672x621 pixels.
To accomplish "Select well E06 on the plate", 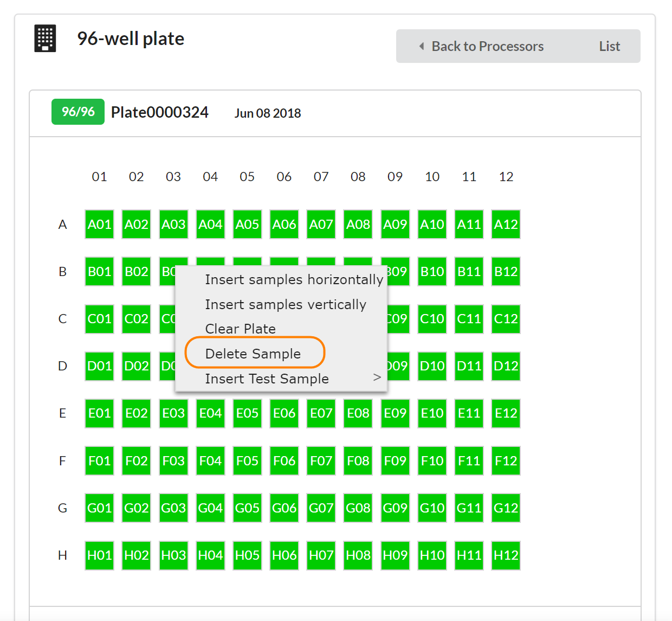I will (284, 413).
